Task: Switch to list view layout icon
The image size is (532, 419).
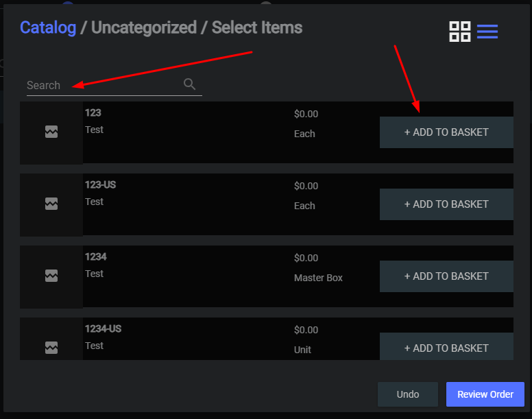Action: [x=487, y=32]
